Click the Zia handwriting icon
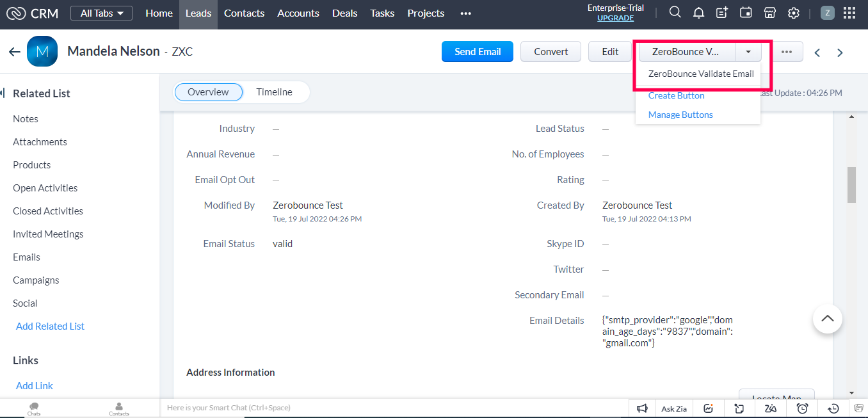The height and width of the screenshot is (418, 868). tap(771, 408)
